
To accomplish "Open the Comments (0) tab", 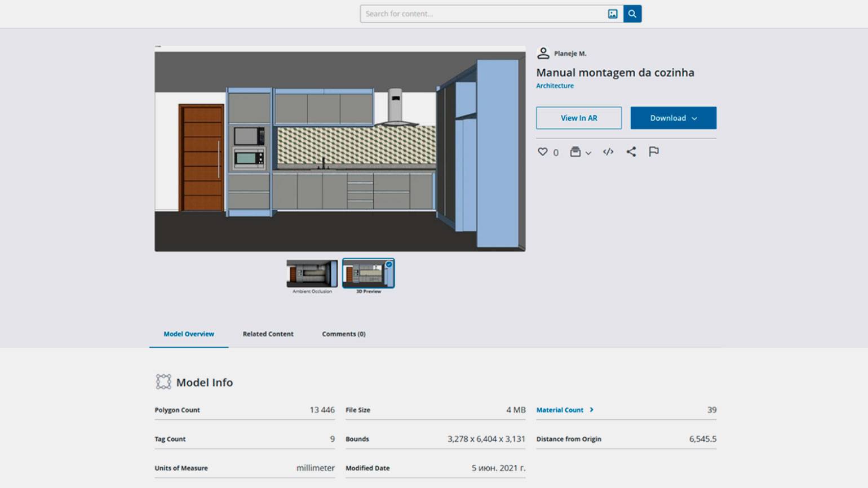I will coord(343,334).
